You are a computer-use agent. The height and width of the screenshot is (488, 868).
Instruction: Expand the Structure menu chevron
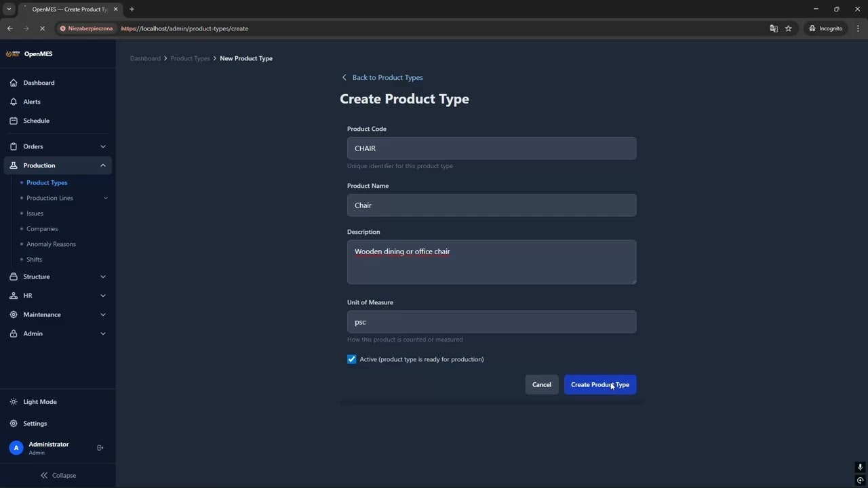pos(103,277)
